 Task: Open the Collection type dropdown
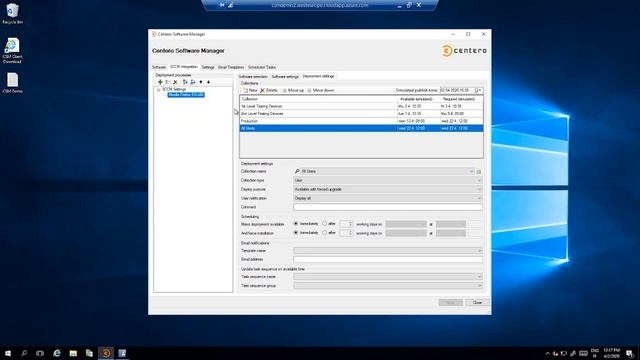point(479,180)
